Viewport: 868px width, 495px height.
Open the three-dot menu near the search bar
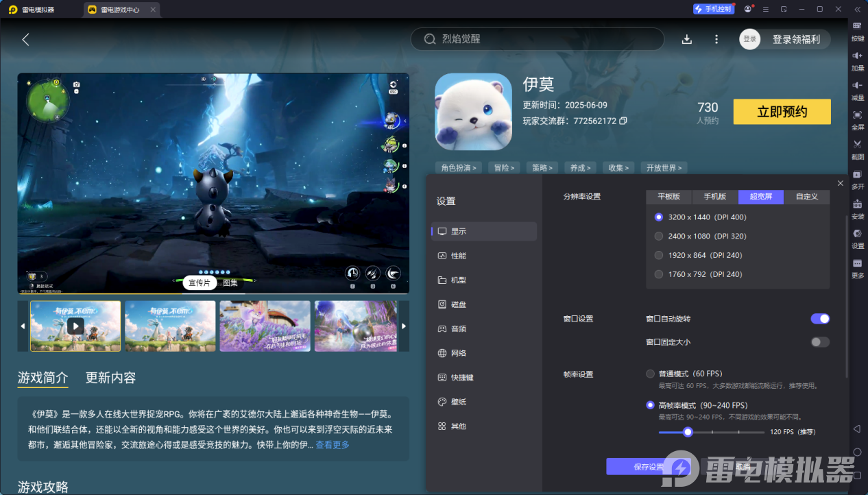coord(716,39)
